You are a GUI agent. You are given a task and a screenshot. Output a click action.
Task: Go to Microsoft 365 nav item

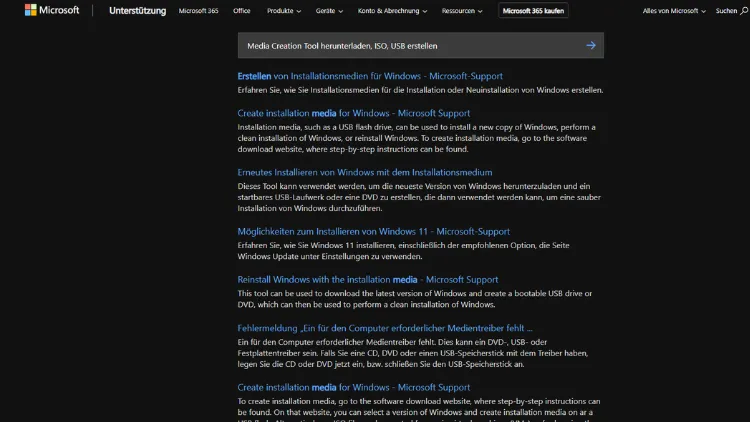point(199,11)
